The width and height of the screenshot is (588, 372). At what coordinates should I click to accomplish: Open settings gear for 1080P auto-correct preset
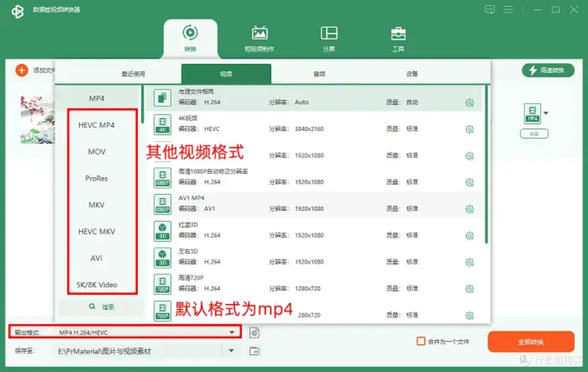[469, 182]
